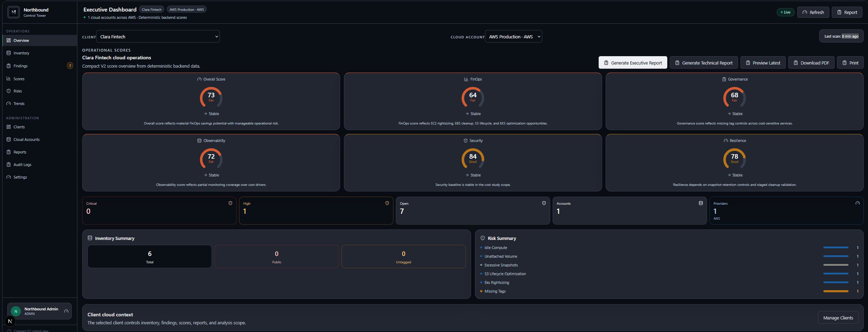Select the Total inventory tile 6

pyautogui.click(x=149, y=256)
